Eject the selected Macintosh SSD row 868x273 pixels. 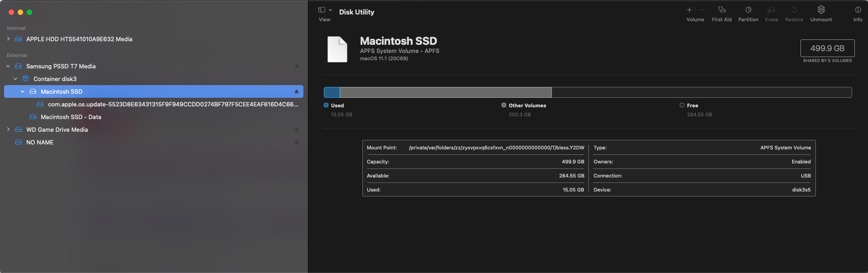point(297,91)
